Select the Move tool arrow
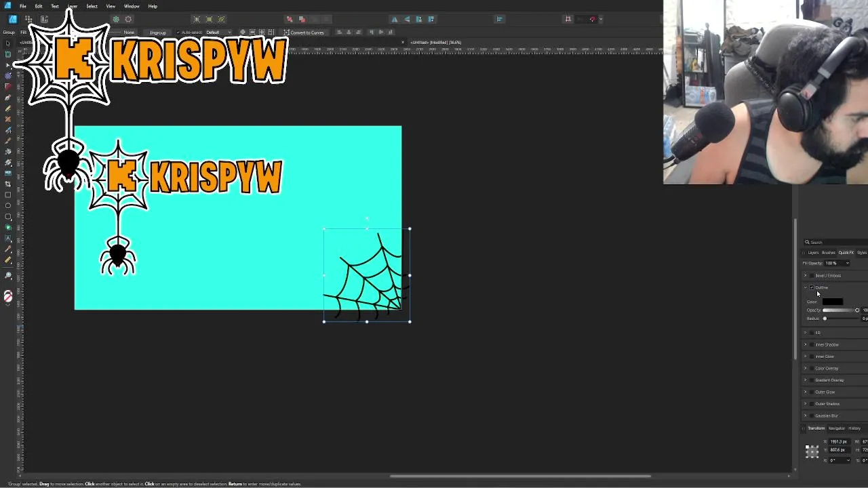Viewport: 868px width, 488px height. 8,43
